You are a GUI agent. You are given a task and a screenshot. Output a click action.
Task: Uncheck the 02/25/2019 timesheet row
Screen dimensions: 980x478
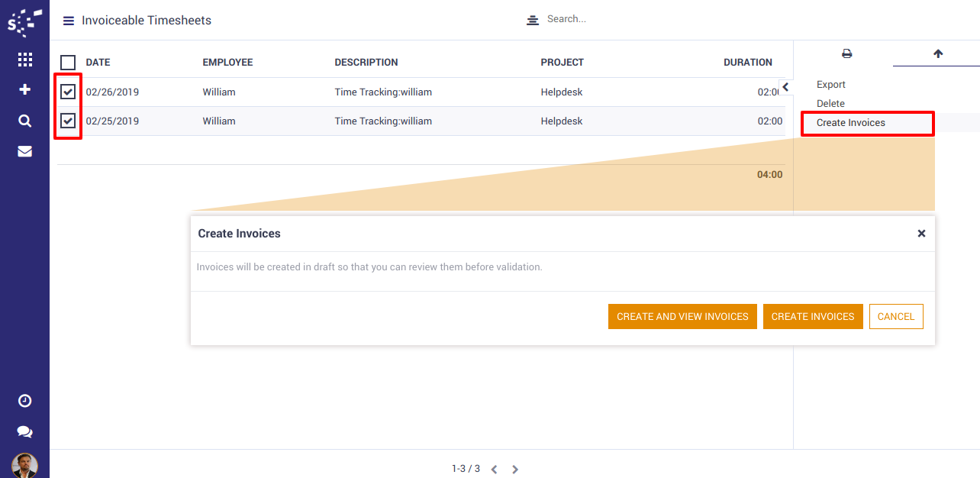click(x=68, y=121)
